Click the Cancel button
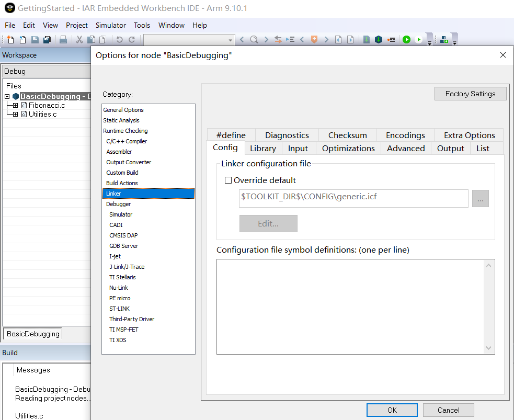This screenshot has width=514, height=420. [449, 410]
